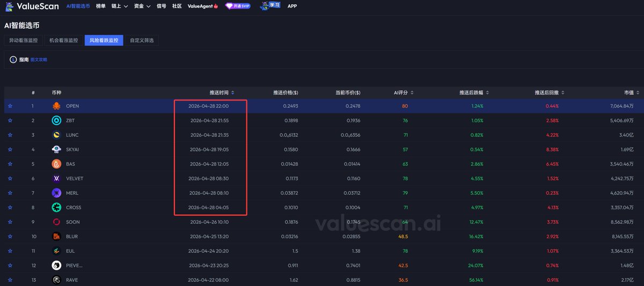The image size is (644, 286).
Task: Click the 8.38% drawdown for SKYAI
Action: click(552, 149)
